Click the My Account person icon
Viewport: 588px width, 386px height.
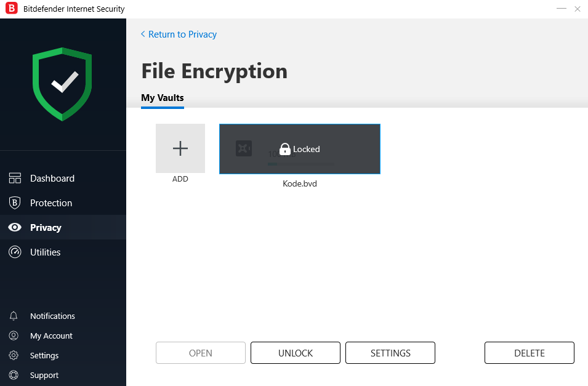[x=14, y=336]
